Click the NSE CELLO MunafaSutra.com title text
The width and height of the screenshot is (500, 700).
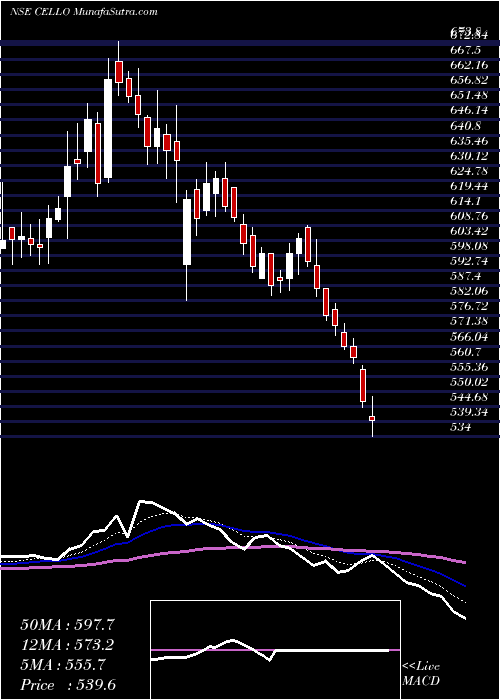83,12
